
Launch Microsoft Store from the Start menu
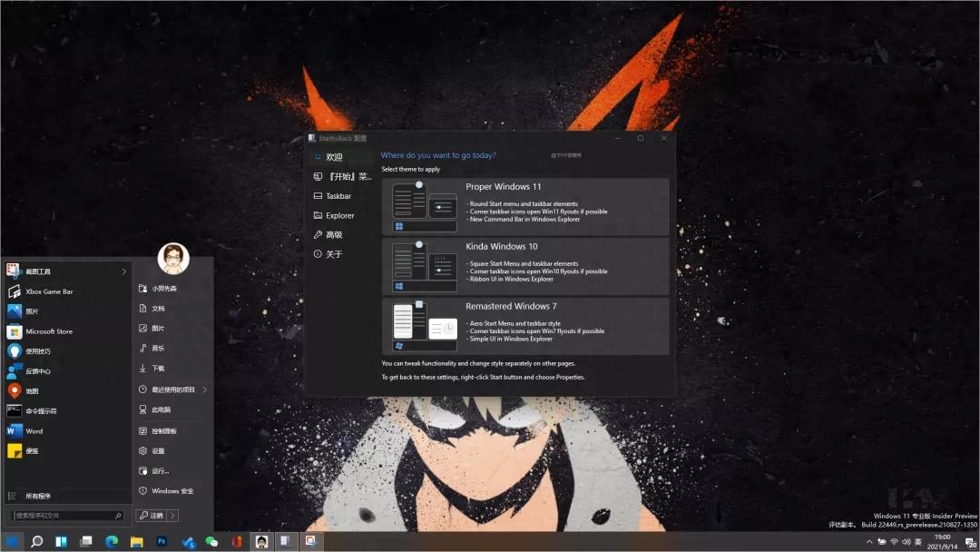pos(56,331)
